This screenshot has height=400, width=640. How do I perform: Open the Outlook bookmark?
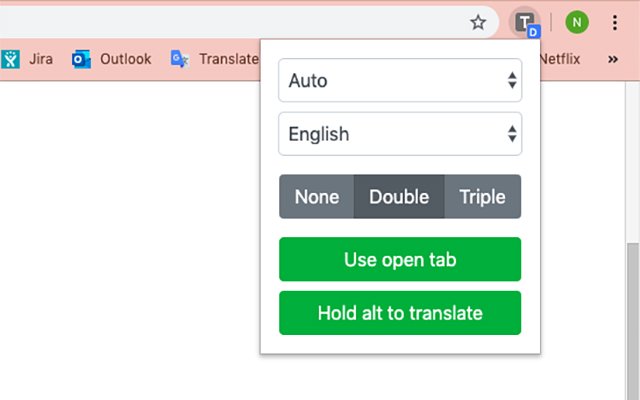click(111, 59)
